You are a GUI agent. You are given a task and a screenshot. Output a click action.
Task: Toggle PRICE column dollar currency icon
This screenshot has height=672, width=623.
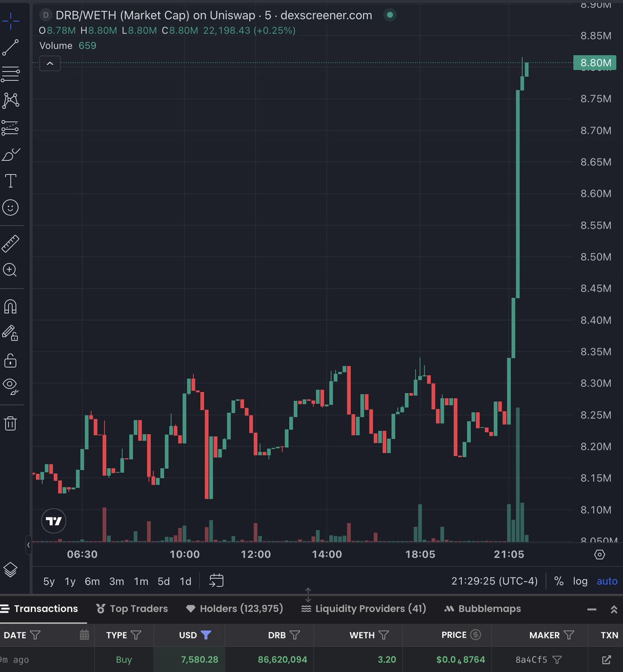click(x=476, y=635)
